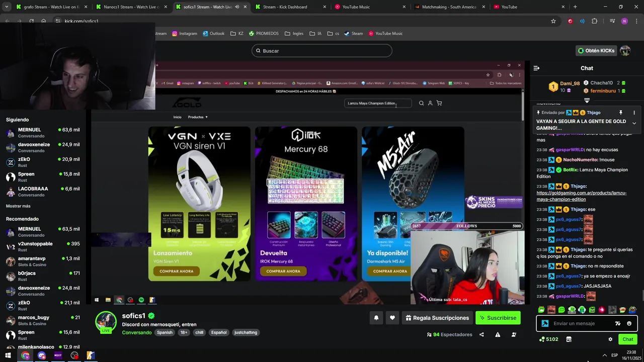Open the Outlook bookmark
The image size is (644, 362).
click(x=214, y=34)
